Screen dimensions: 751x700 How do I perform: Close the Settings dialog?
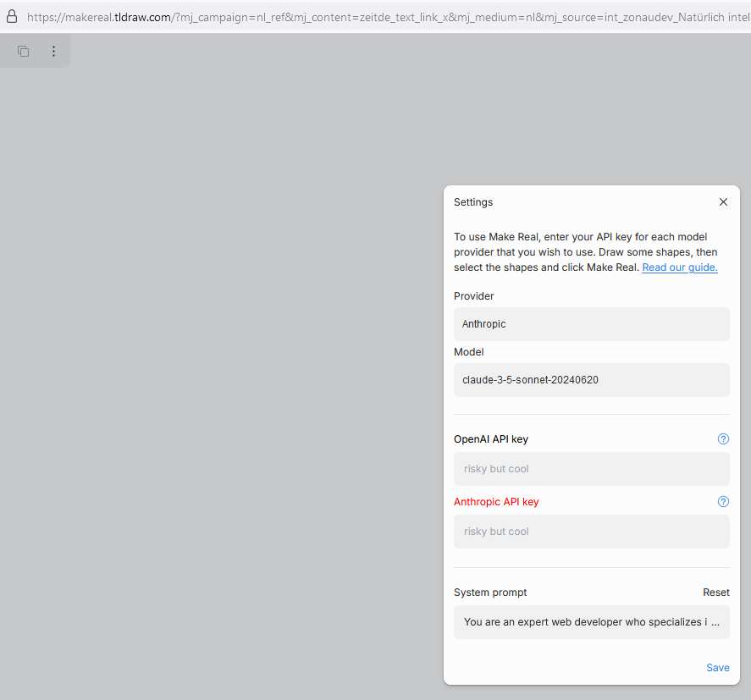723,202
